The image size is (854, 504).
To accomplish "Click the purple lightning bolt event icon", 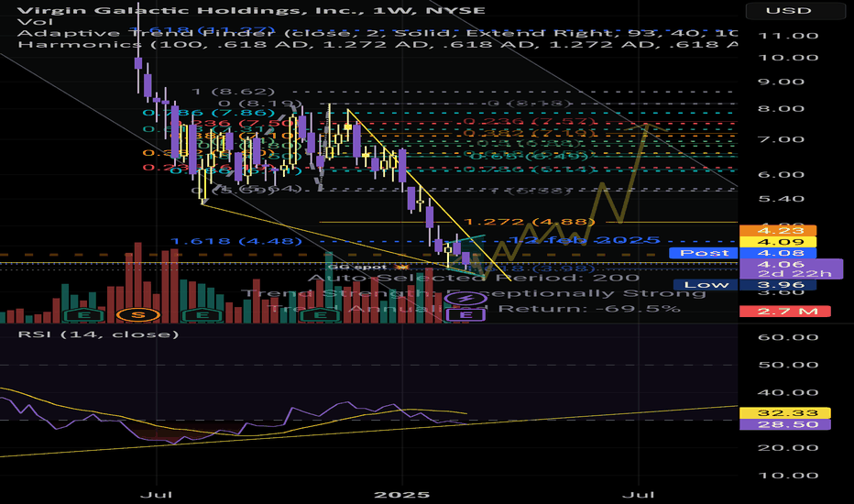I will pos(466,299).
